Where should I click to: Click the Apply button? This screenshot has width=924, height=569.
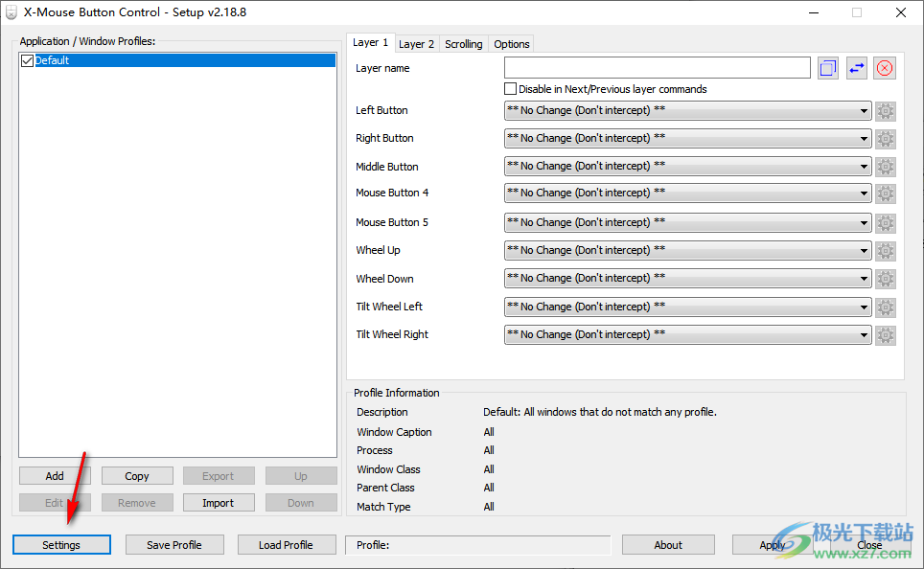pyautogui.click(x=773, y=545)
